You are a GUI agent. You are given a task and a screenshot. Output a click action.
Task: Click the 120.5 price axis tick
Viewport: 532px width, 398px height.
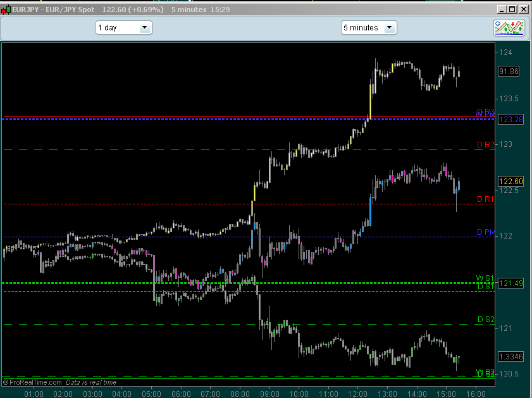coord(509,373)
